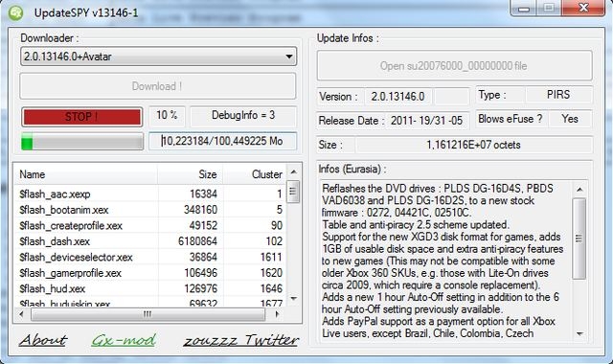Viewport: 613px width, 364px height.
Task: Open the downloader version dropdown
Action: pos(158,57)
